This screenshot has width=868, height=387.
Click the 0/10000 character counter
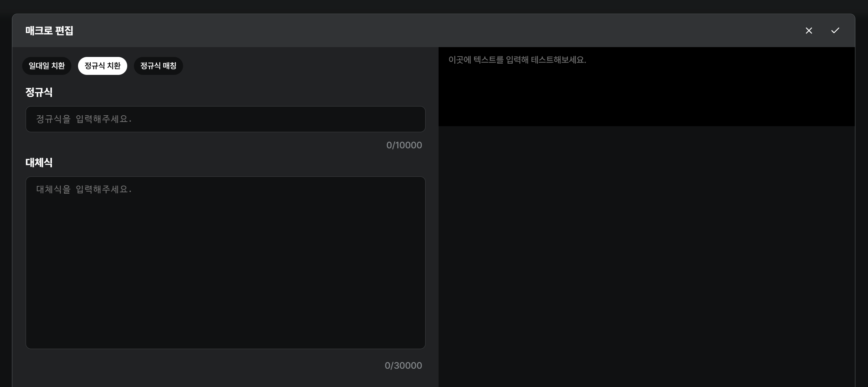(x=404, y=145)
